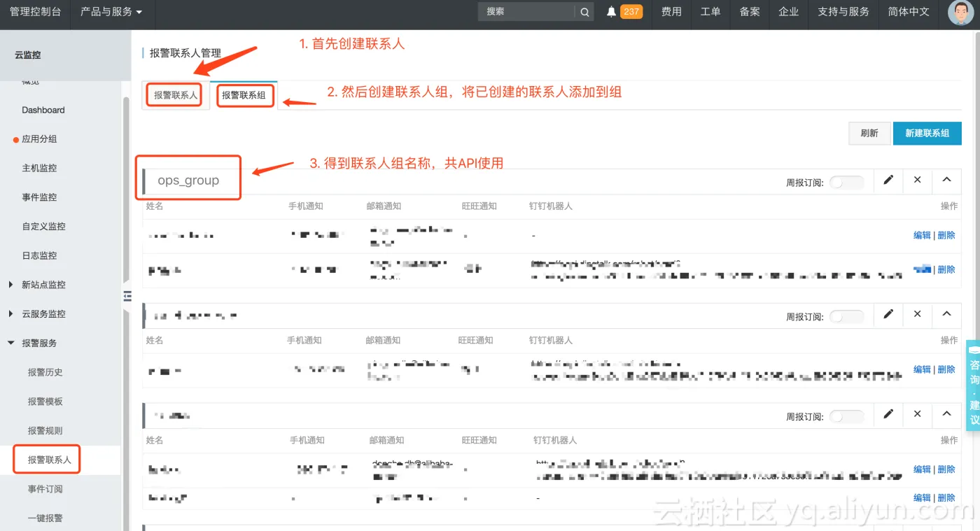Expand 云服务监控 in sidebar
Screen dimensions: 980x531
tap(10, 314)
